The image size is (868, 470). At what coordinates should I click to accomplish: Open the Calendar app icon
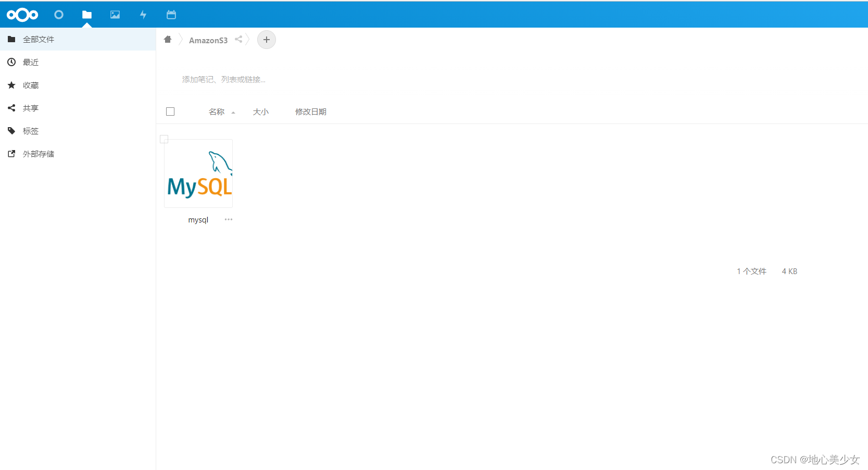click(x=171, y=15)
